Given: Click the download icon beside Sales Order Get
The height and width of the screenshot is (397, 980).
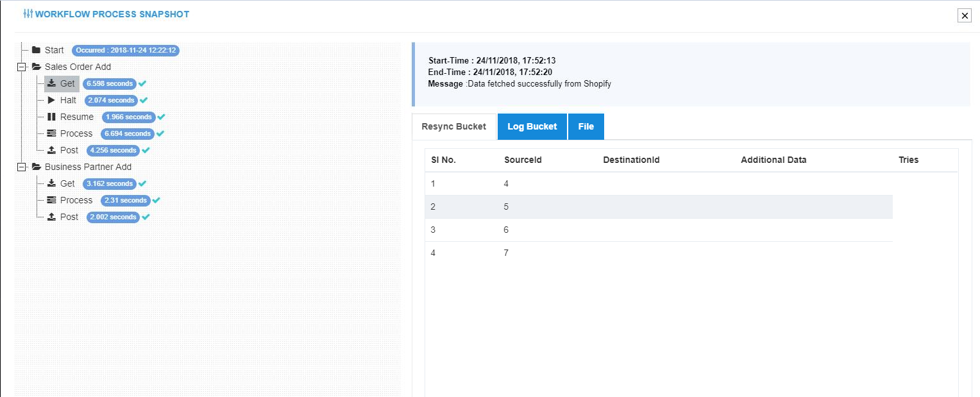Looking at the screenshot, I should [52, 84].
